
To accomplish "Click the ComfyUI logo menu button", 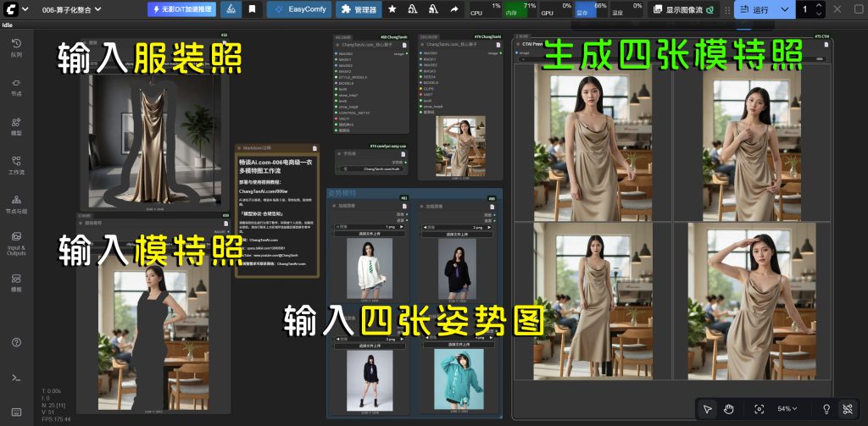I will pos(10,8).
